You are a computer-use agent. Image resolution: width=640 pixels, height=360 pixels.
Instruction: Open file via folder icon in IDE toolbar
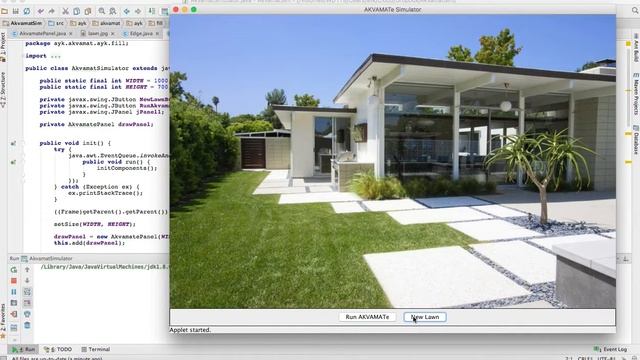tap(4, 11)
